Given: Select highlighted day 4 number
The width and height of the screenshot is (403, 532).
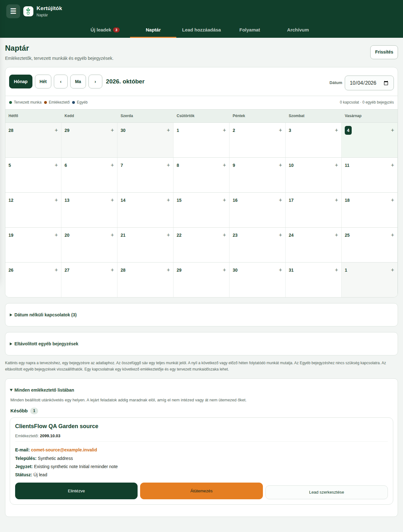Looking at the screenshot, I should point(348,130).
